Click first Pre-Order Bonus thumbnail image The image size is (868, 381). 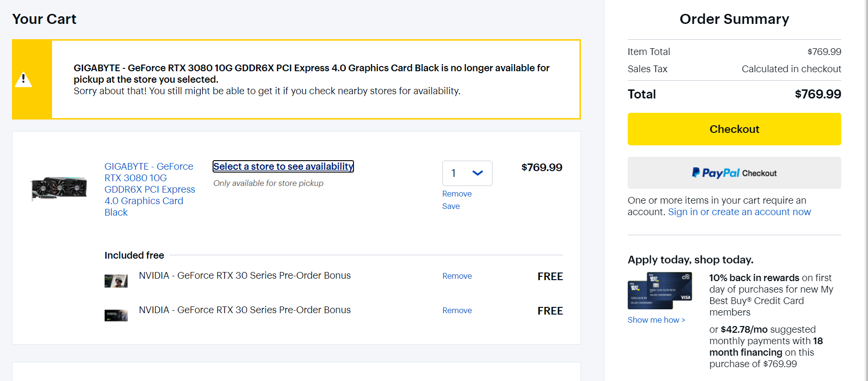116,281
